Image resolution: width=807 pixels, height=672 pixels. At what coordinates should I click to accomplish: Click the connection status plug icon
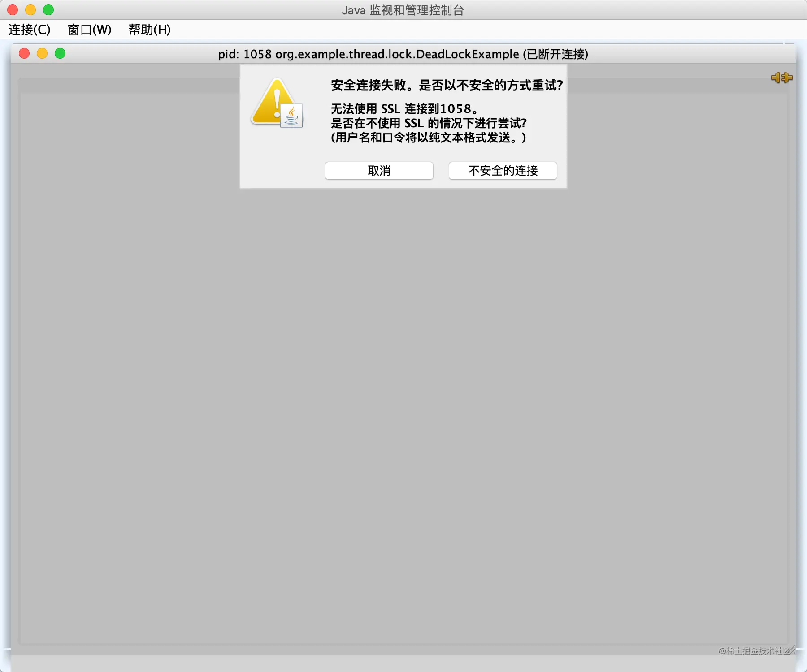tap(781, 78)
